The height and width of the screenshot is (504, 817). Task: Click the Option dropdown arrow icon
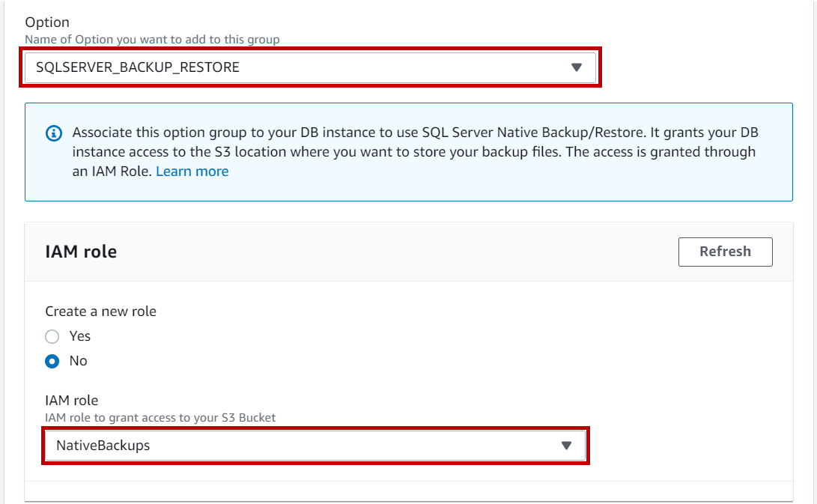576,67
